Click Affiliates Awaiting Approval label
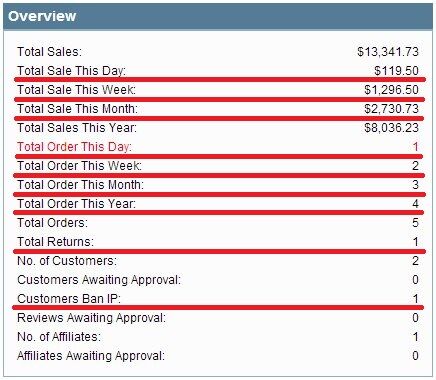436x380 pixels. pos(91,356)
